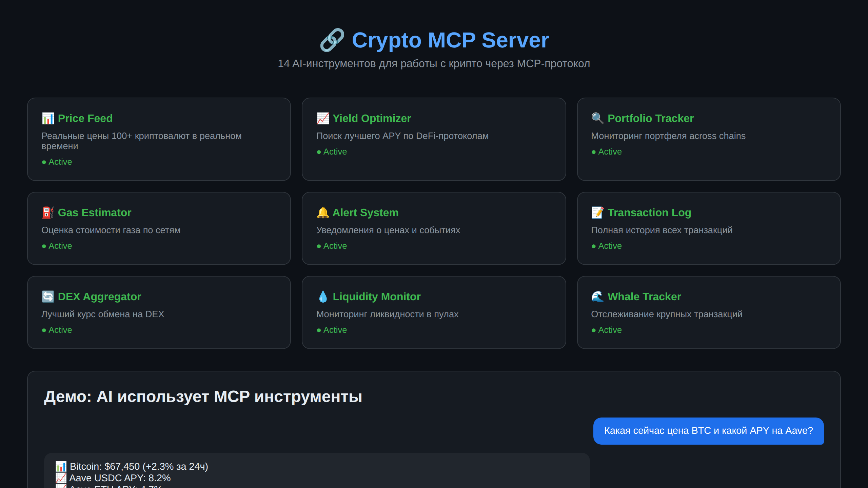
Task: Open the Yield Optimizer card title
Action: (x=372, y=118)
